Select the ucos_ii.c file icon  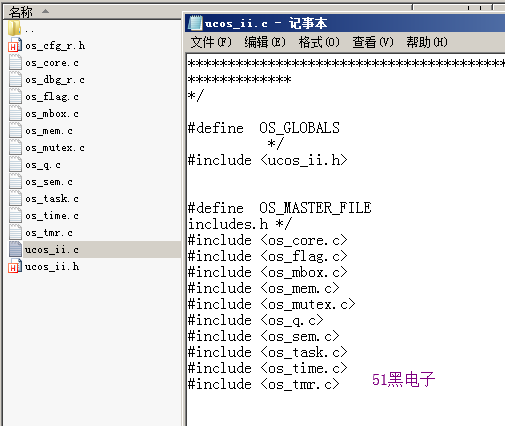pyautogui.click(x=15, y=249)
